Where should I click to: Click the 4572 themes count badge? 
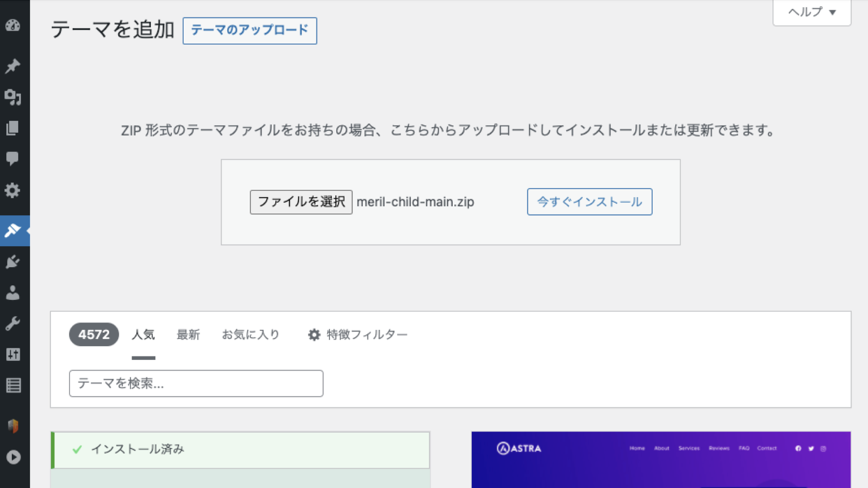click(x=94, y=334)
